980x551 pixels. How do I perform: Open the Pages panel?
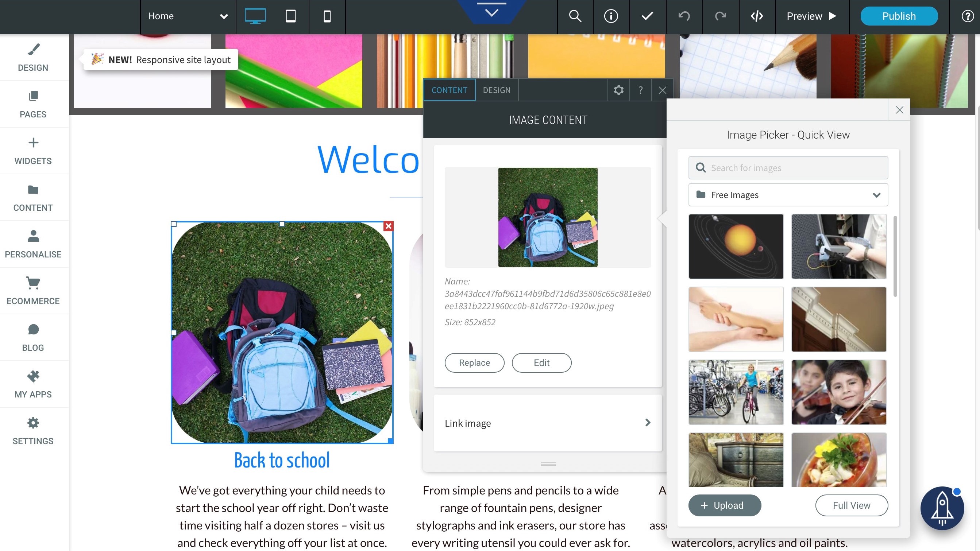point(32,104)
